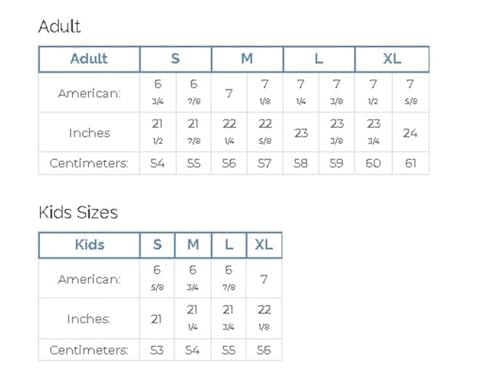Click the 60 centimeters cell in Adult table
Viewport: 500px width, 371px height.
(x=373, y=163)
